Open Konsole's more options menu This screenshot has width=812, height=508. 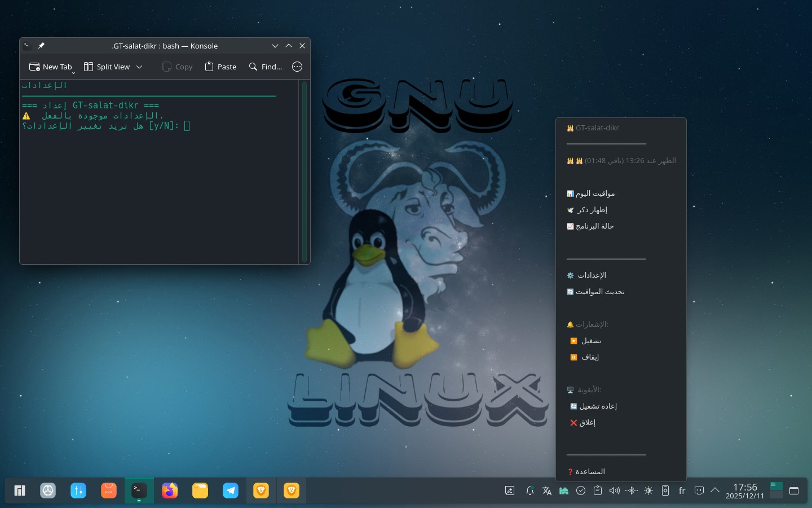pos(297,67)
